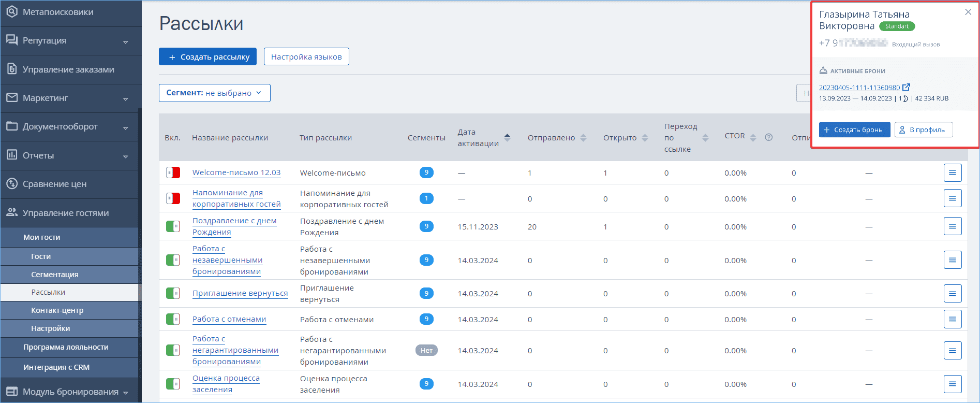The width and height of the screenshot is (980, 403).
Task: Expand the Отчеты sidebar section arrow
Action: 126,156
